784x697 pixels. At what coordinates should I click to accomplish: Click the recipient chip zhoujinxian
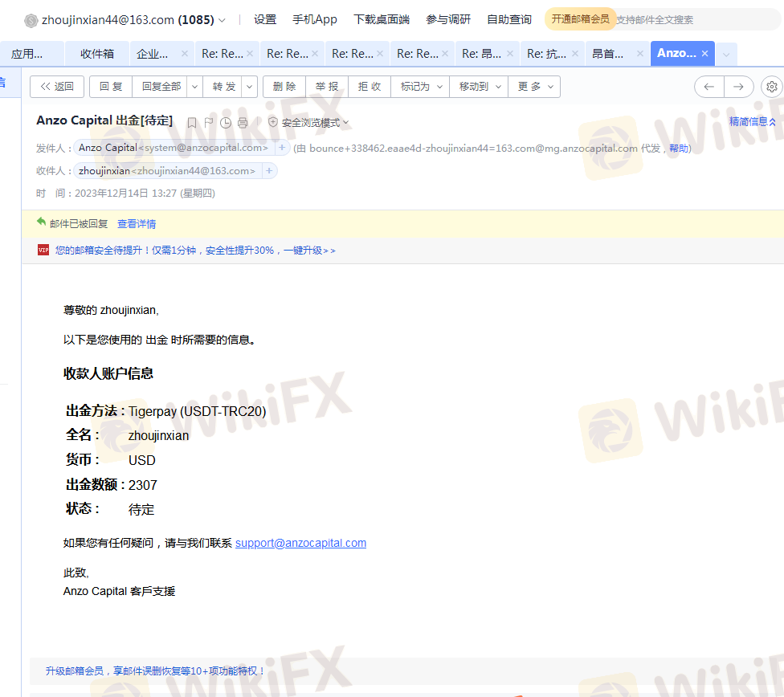point(167,171)
